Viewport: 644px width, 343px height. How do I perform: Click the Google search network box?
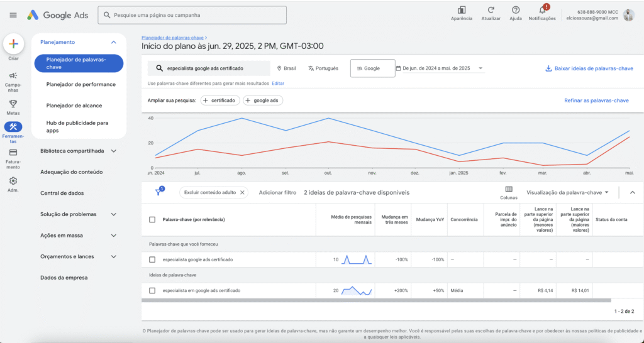click(372, 68)
